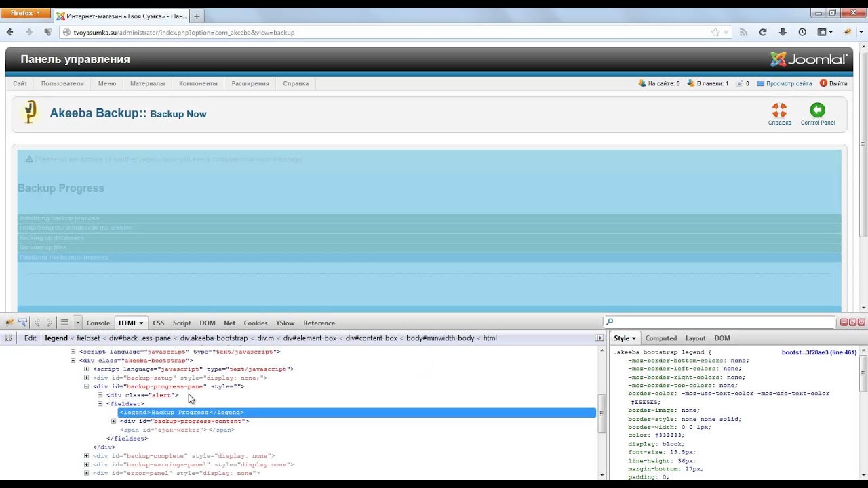Open the Расширения menu

[x=250, y=83]
